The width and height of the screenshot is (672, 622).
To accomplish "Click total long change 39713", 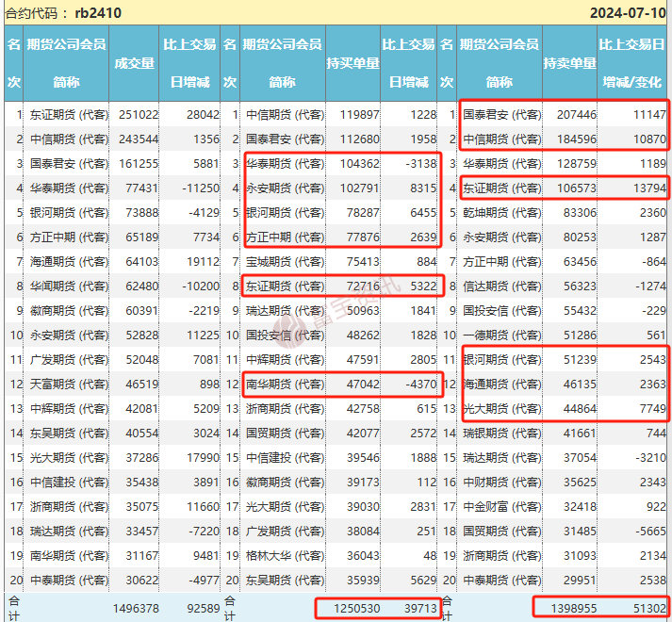I will pyautogui.click(x=420, y=608).
